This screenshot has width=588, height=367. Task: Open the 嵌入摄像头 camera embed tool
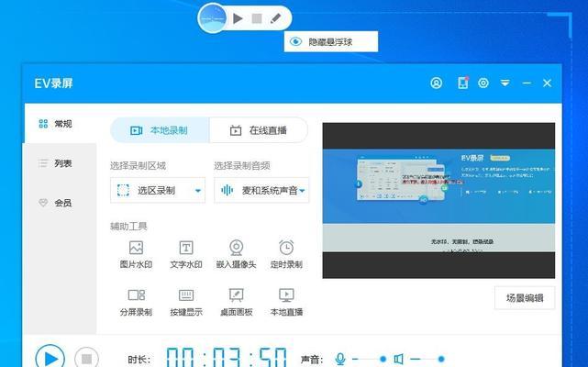[237, 254]
